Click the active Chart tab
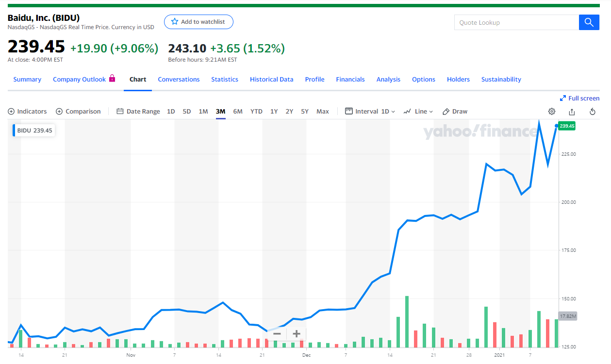 138,80
